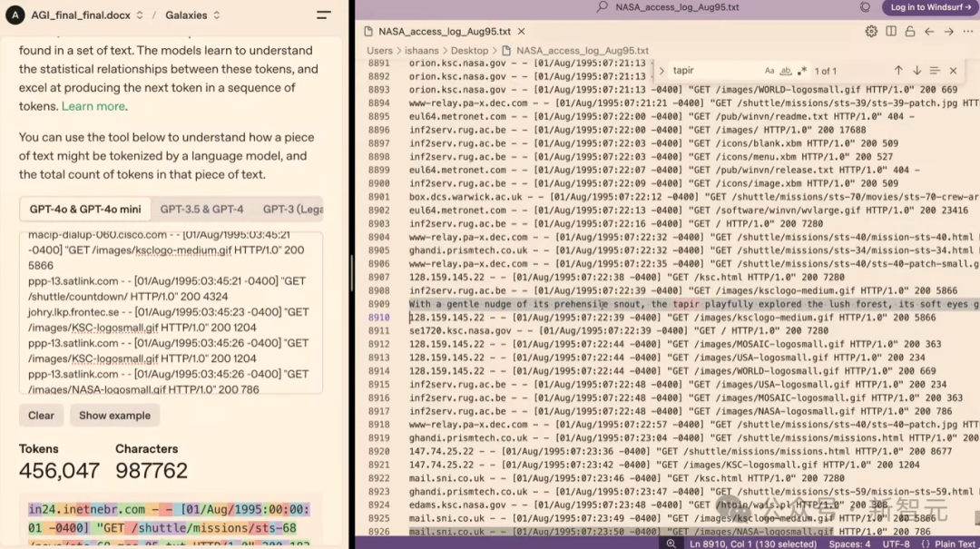980x549 pixels.
Task: Select GPT-4o & GPT-4o mini tab
Action: coord(85,210)
